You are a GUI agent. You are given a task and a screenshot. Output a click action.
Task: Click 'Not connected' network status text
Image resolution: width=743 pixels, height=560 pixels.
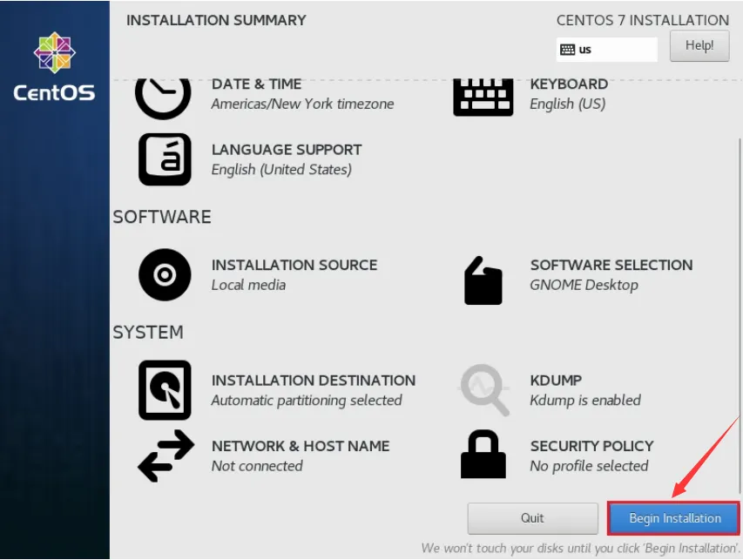(257, 466)
